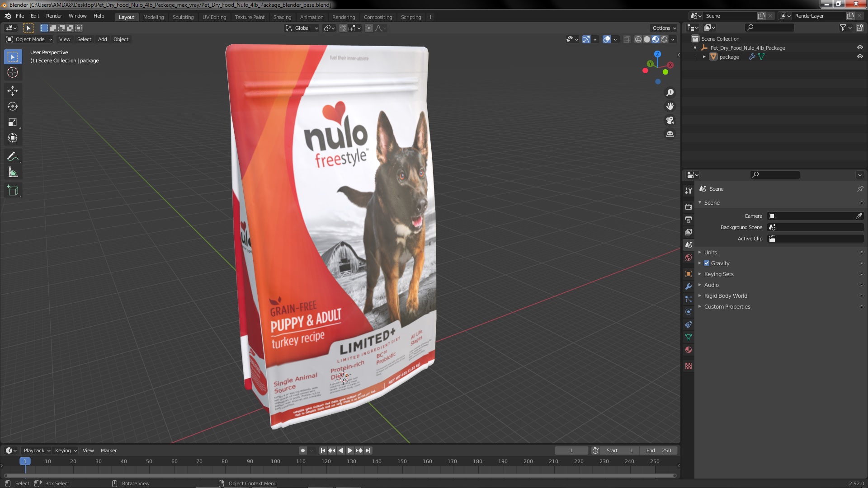Open the Material properties tab
Image resolution: width=868 pixels, height=488 pixels.
coord(688,350)
